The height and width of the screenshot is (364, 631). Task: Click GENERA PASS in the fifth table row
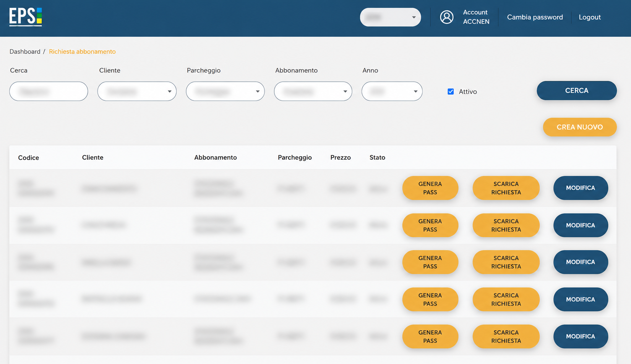coord(430,336)
